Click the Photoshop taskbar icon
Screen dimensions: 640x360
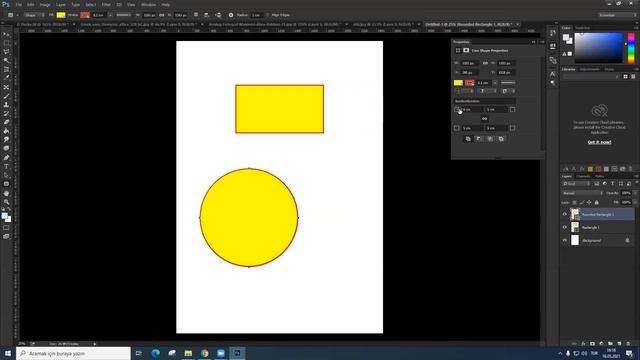pos(237,353)
